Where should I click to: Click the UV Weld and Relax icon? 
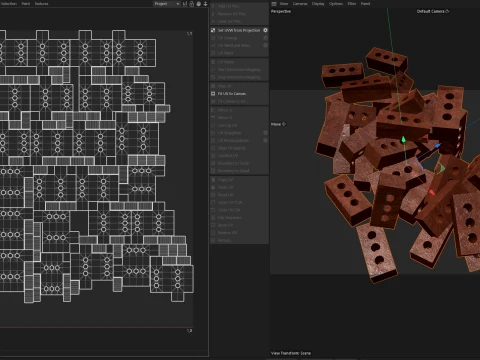click(x=213, y=45)
